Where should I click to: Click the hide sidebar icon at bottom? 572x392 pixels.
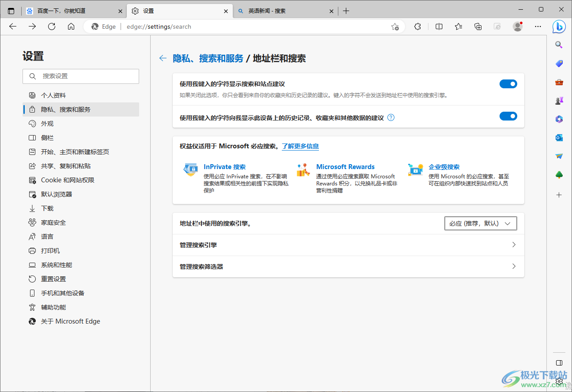pyautogui.click(x=559, y=363)
